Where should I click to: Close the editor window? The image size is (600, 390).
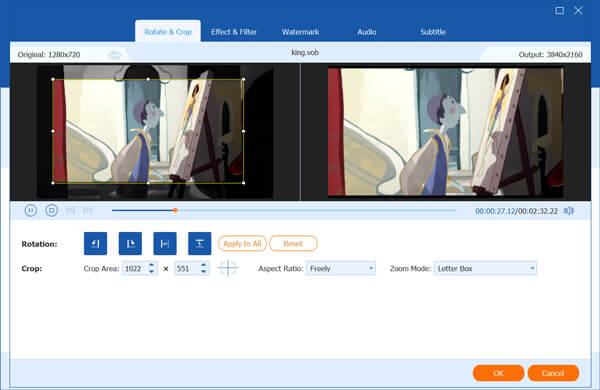[578, 11]
